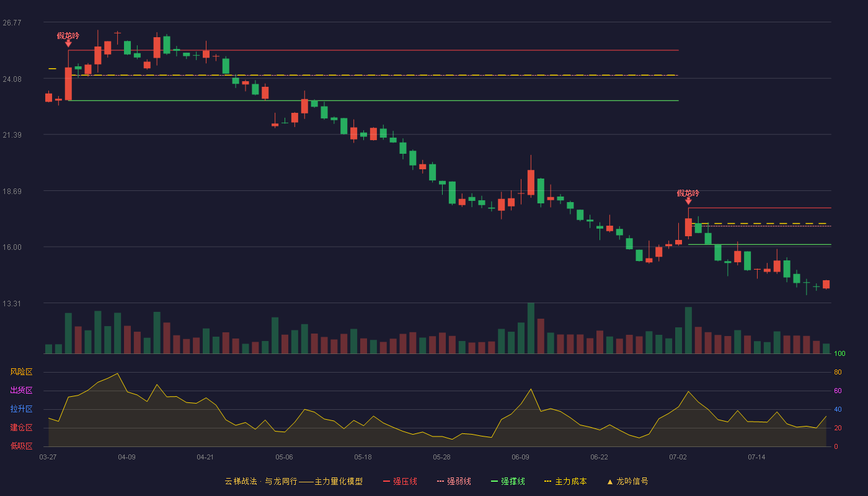Click the 03-27 date label
The height and width of the screenshot is (496, 868).
48,457
